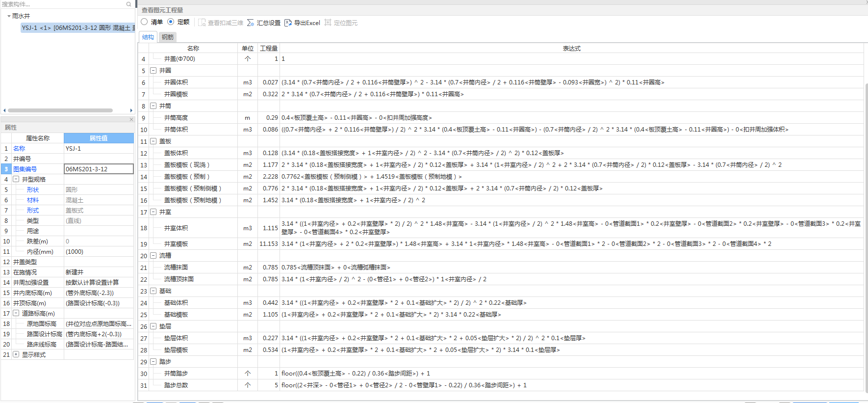This screenshot has height=403, width=868.
Task: Click 井周加强设置 value 按默认计算设置计算
Action: pyautogui.click(x=99, y=282)
